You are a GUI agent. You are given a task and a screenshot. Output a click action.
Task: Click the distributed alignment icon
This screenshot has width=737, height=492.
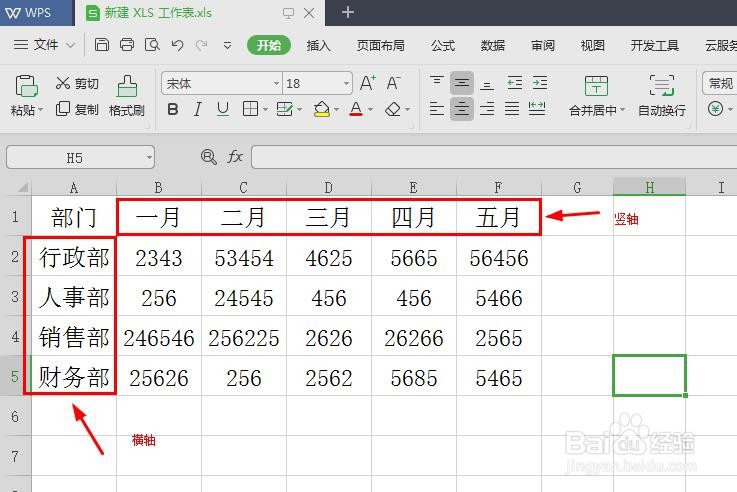(537, 109)
